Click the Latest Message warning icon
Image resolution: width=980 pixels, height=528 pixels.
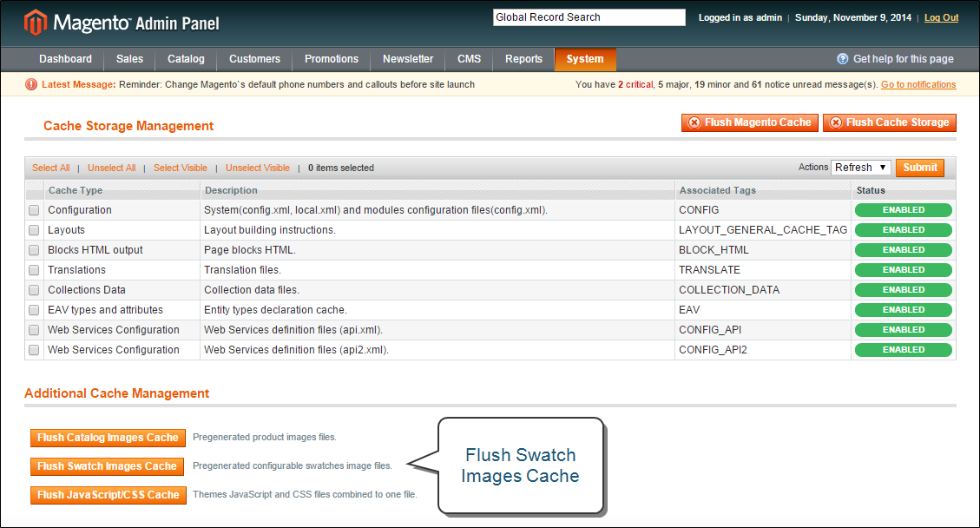coord(31,84)
